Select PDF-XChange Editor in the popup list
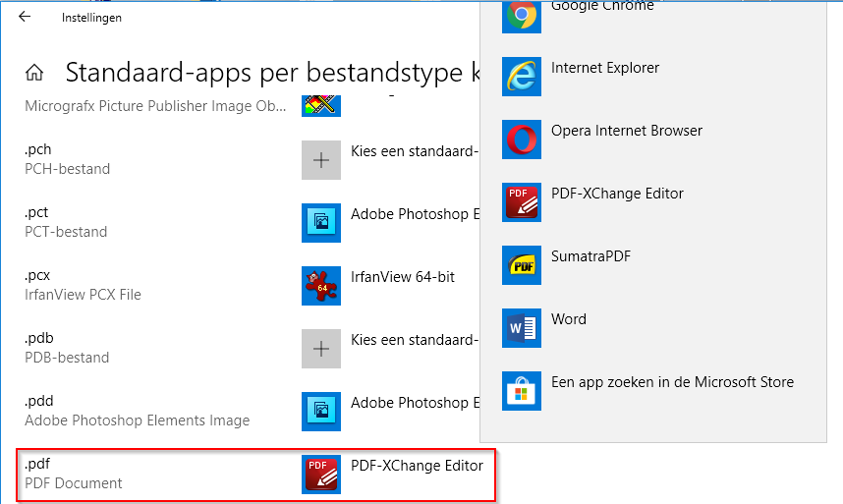The image size is (843, 504). click(x=617, y=194)
